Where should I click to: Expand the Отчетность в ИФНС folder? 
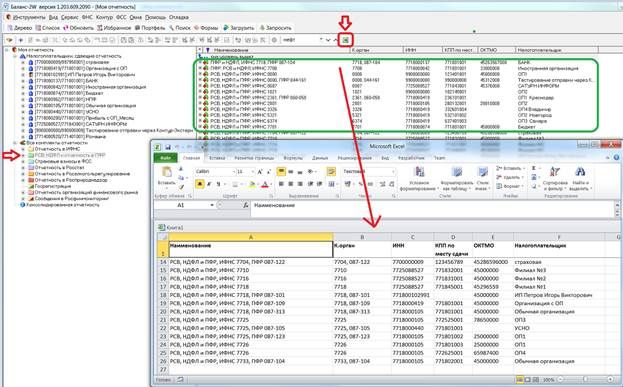[23, 149]
